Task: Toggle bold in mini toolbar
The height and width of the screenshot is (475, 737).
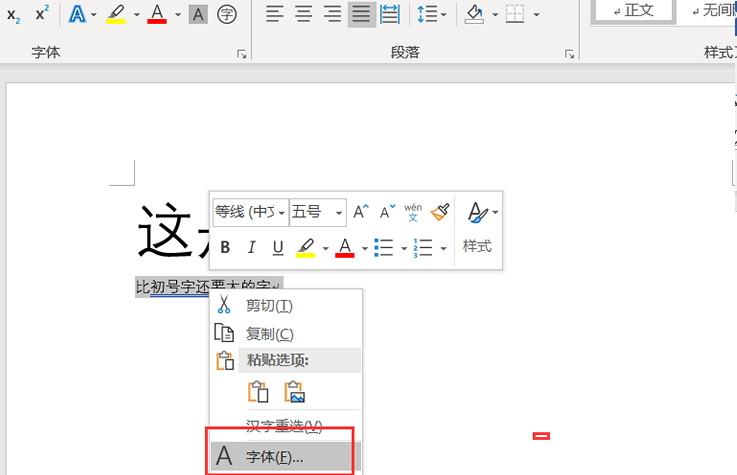Action: pos(225,247)
